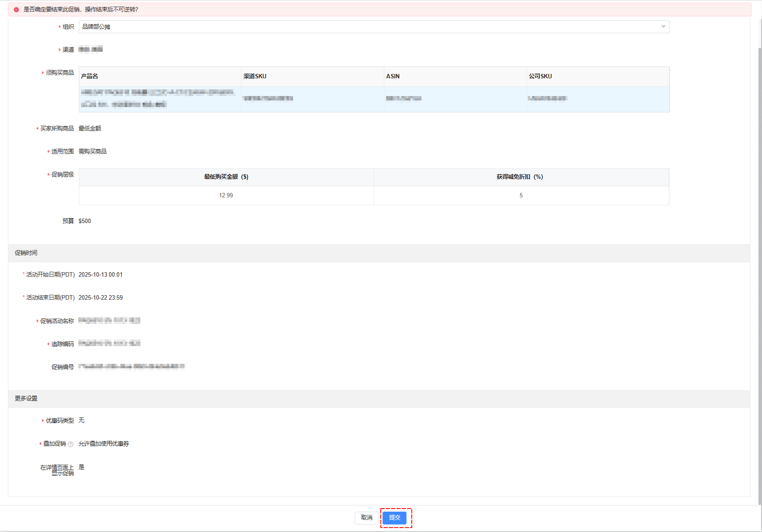Click the 2025-10-22 23:59 end date value
Image resolution: width=762 pixels, height=532 pixels.
click(x=101, y=297)
